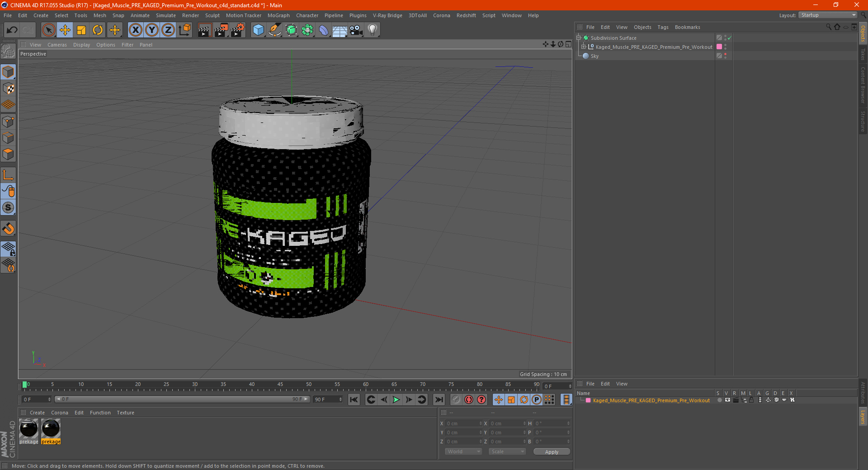The image size is (868, 470).
Task: Switch to Points mode
Action: coord(8,122)
